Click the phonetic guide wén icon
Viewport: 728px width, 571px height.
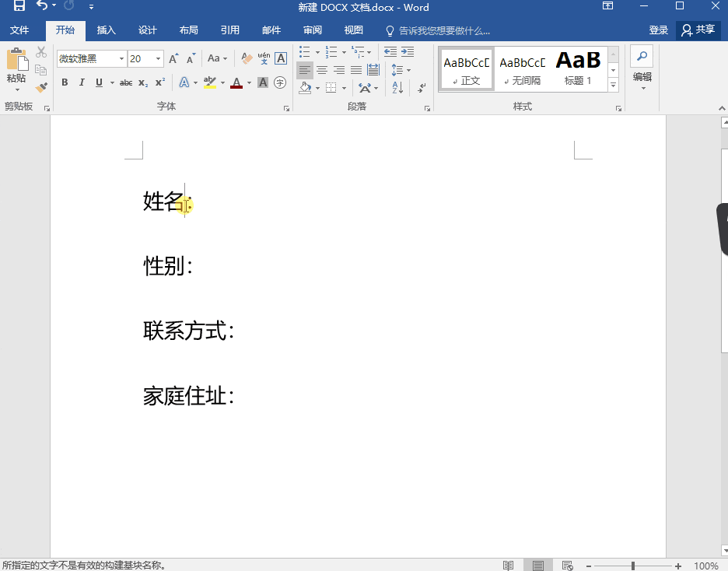coord(264,58)
